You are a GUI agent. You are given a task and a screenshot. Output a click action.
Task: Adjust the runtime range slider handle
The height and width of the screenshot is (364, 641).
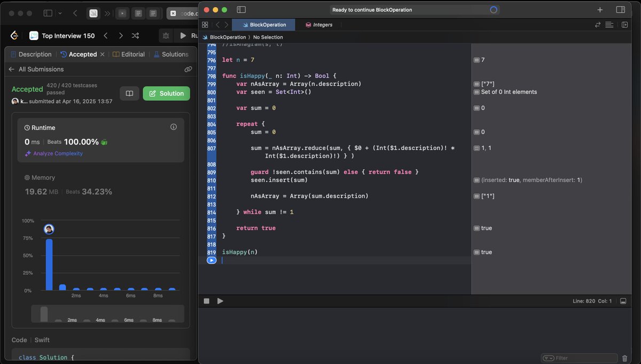pyautogui.click(x=44, y=314)
